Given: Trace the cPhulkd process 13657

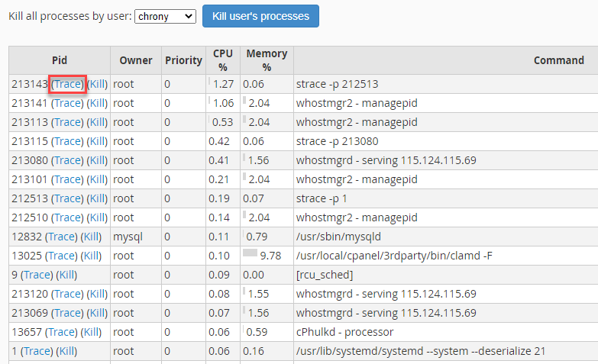Looking at the screenshot, I should coord(61,332).
